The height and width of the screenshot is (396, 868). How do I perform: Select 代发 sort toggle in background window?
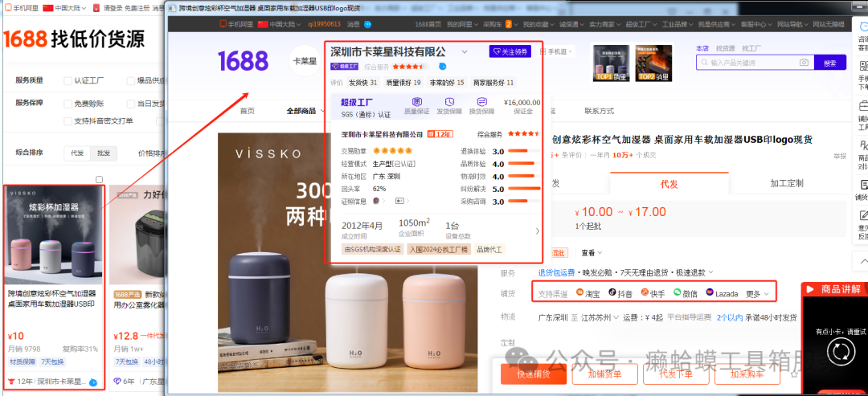(x=77, y=153)
